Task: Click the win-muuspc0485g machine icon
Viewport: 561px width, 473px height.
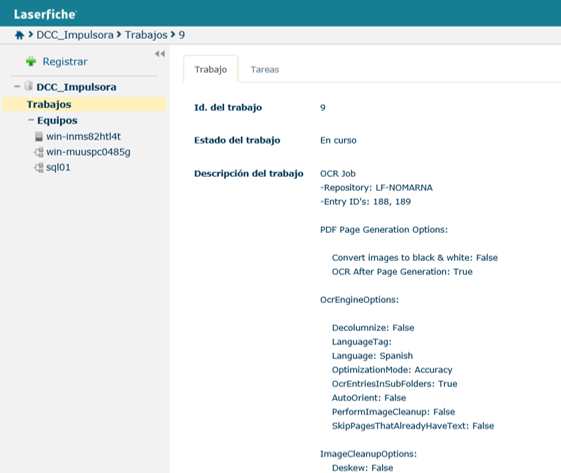Action: click(39, 152)
